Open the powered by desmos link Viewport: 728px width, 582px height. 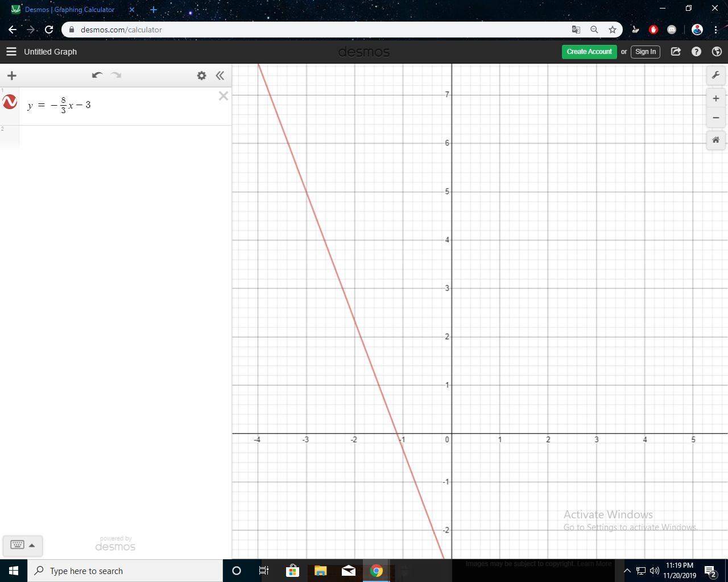coord(115,543)
